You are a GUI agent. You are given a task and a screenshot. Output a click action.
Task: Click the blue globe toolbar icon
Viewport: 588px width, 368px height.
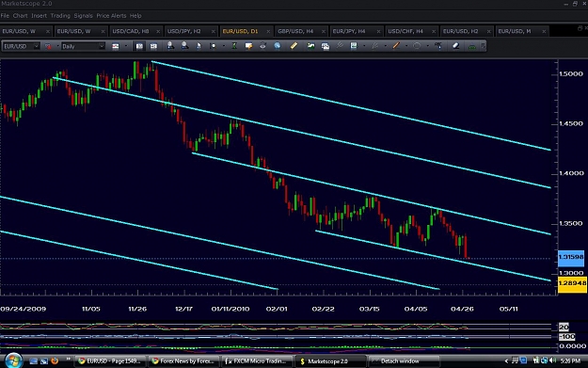[x=278, y=46]
